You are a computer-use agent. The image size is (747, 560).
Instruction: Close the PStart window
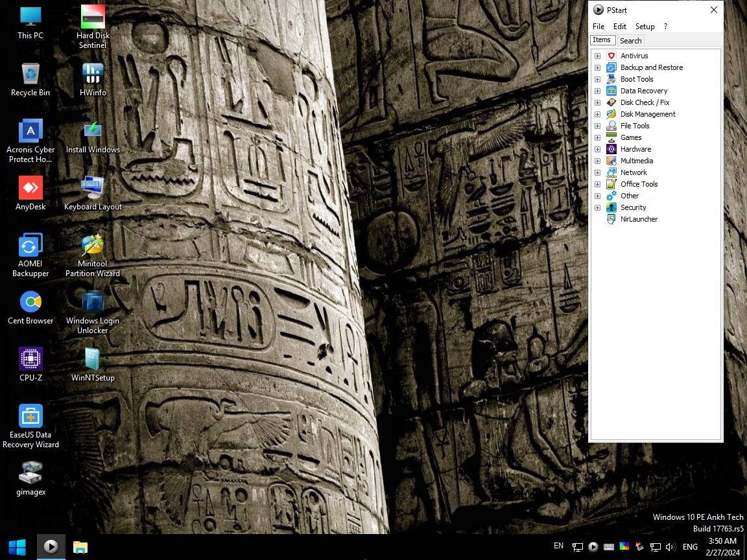point(714,10)
